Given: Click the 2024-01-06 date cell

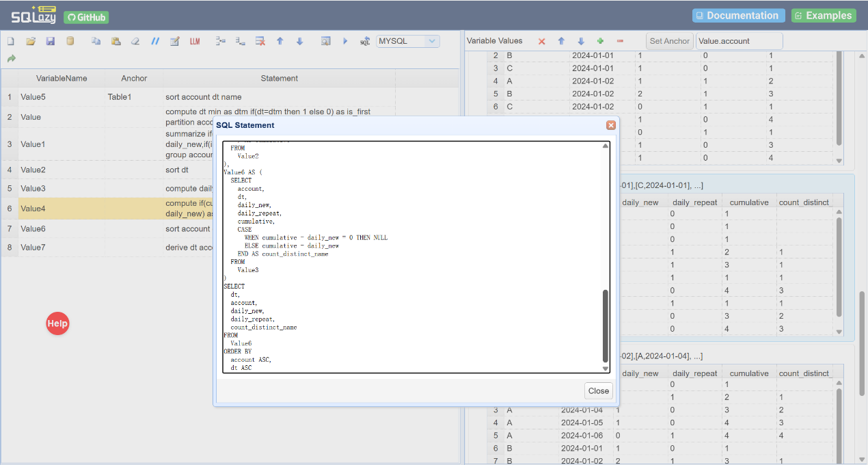Looking at the screenshot, I should [582, 436].
